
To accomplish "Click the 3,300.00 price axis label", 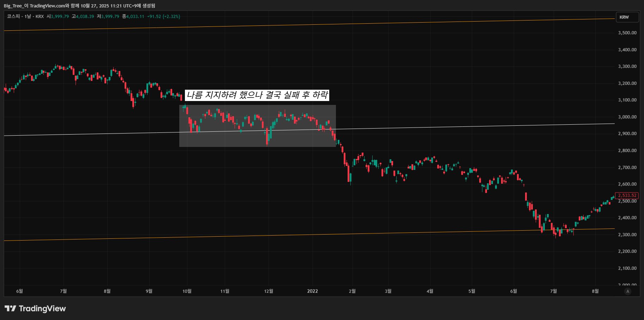I will pos(627,66).
